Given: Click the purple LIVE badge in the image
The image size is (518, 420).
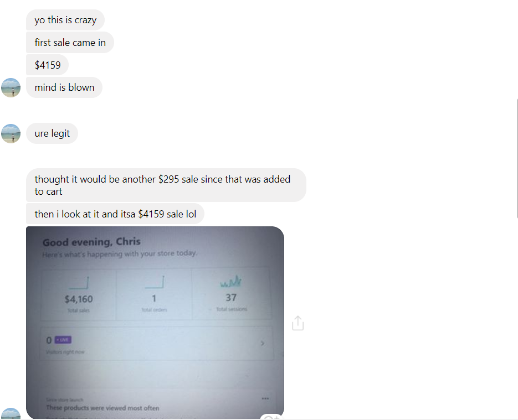Looking at the screenshot, I should point(63,340).
